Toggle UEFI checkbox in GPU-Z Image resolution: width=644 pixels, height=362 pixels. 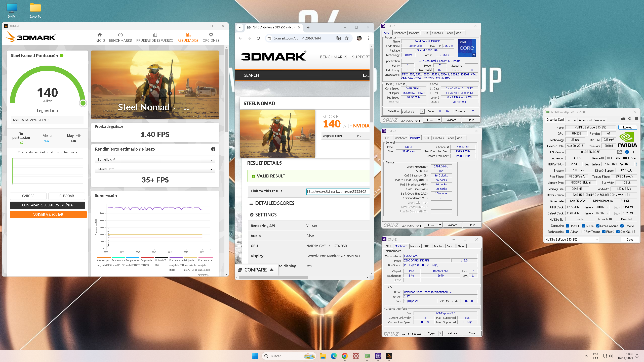[x=627, y=152]
